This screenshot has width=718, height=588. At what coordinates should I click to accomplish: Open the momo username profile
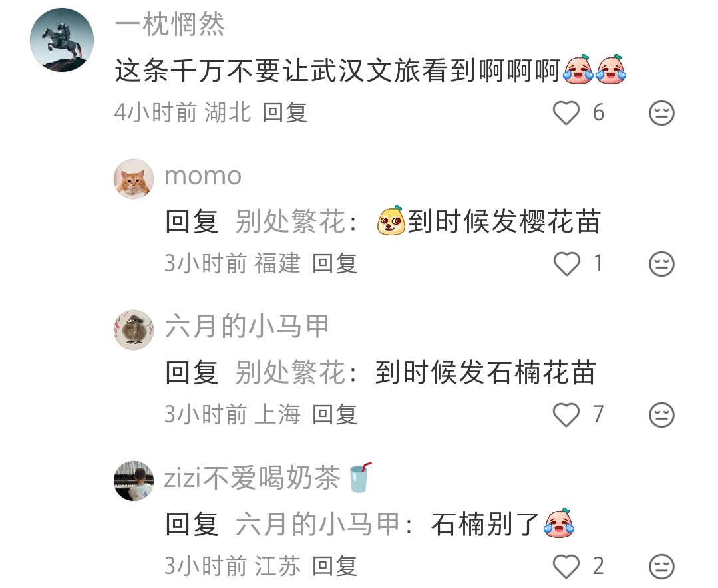tap(203, 176)
